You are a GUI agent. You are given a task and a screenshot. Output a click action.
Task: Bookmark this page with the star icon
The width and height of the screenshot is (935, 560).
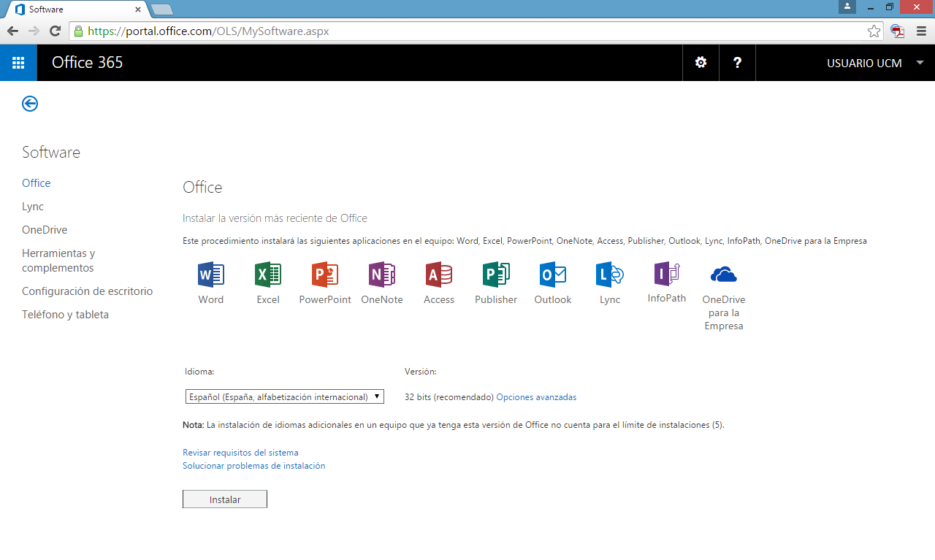874,31
